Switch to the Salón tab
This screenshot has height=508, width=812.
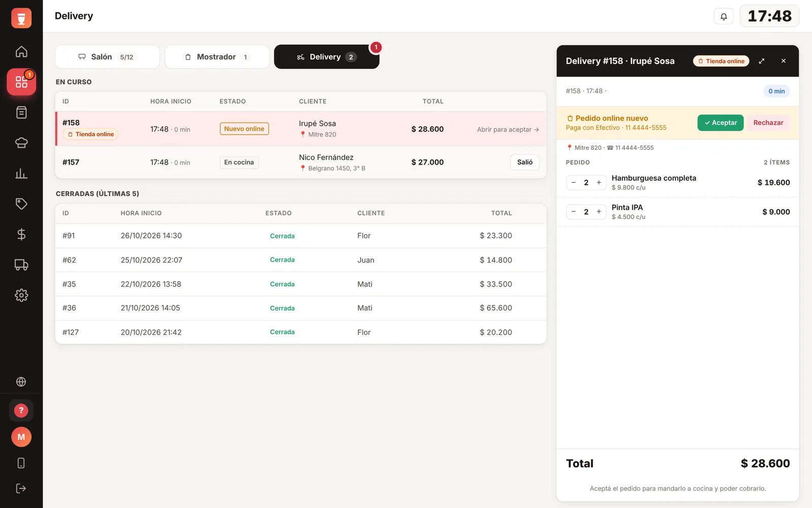108,57
